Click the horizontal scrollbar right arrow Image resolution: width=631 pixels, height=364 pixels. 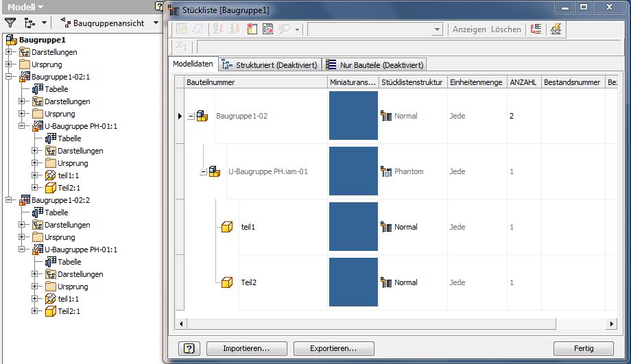pos(612,324)
